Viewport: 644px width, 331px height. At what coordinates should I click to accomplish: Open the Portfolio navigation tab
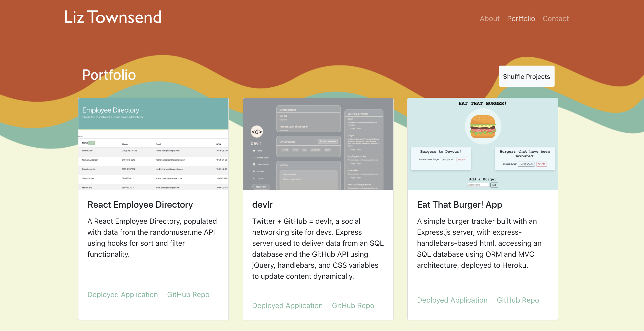click(x=521, y=19)
